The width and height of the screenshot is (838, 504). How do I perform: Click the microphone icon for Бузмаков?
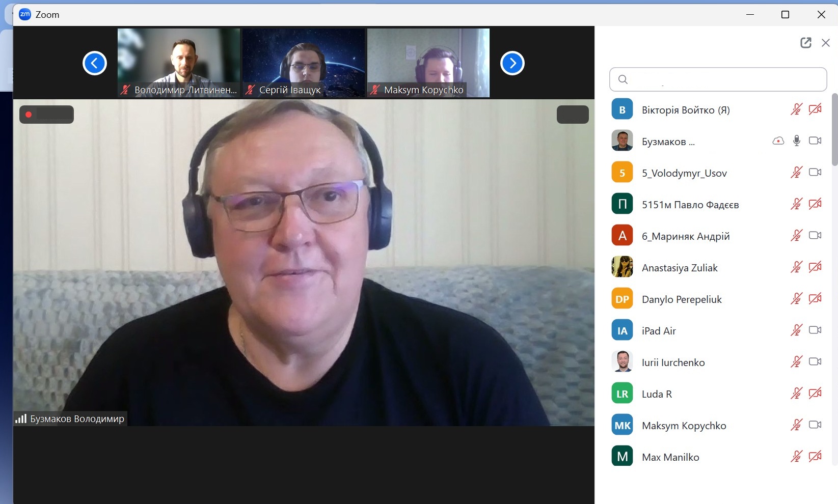tap(797, 141)
